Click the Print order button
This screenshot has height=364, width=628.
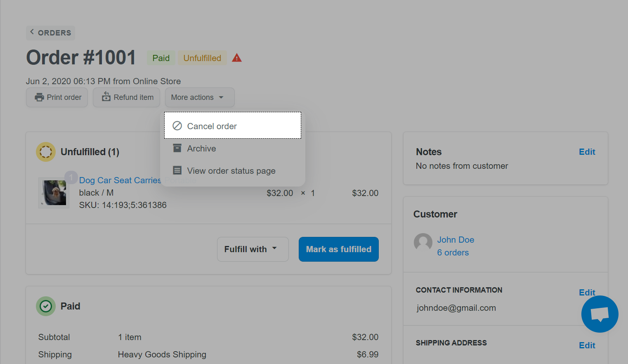click(x=57, y=97)
